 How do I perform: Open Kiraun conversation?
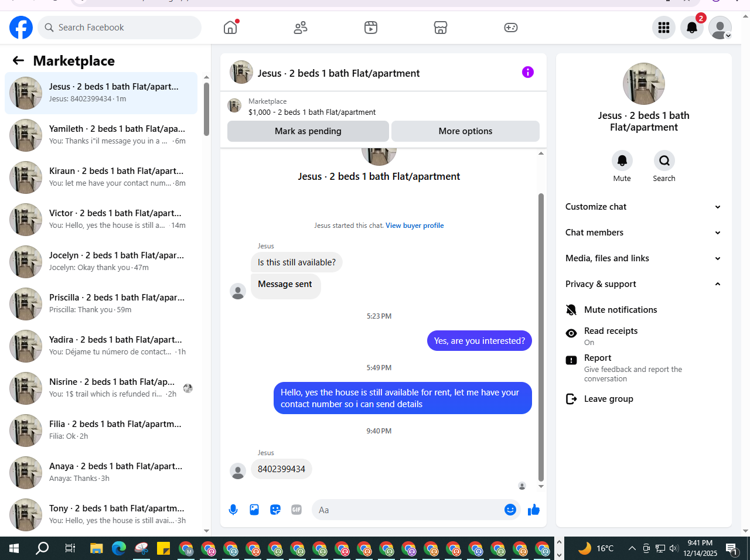(101, 177)
